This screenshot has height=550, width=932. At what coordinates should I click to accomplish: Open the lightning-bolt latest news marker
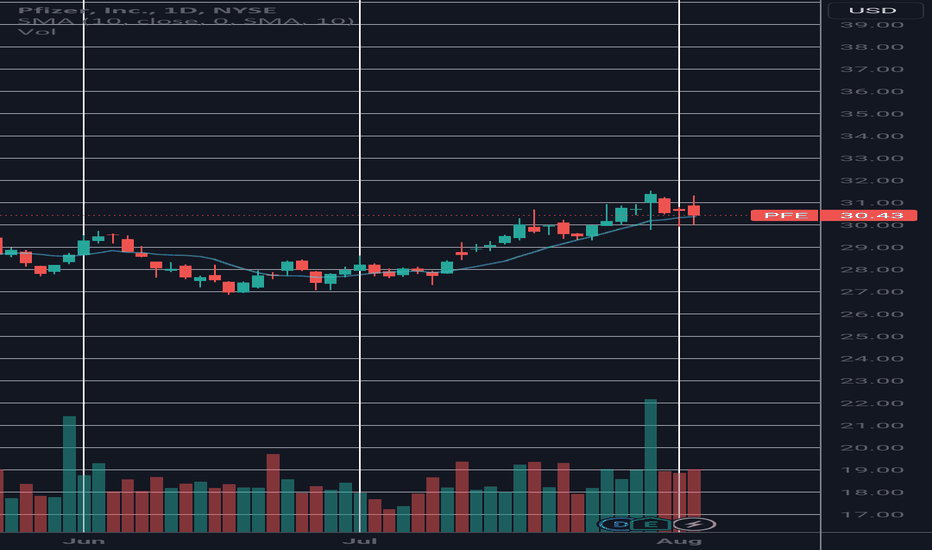692,524
